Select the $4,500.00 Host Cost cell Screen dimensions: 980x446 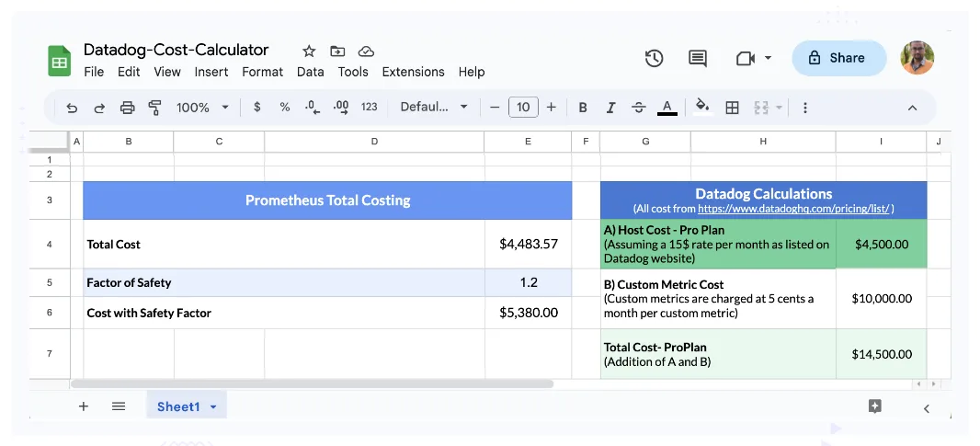click(882, 244)
